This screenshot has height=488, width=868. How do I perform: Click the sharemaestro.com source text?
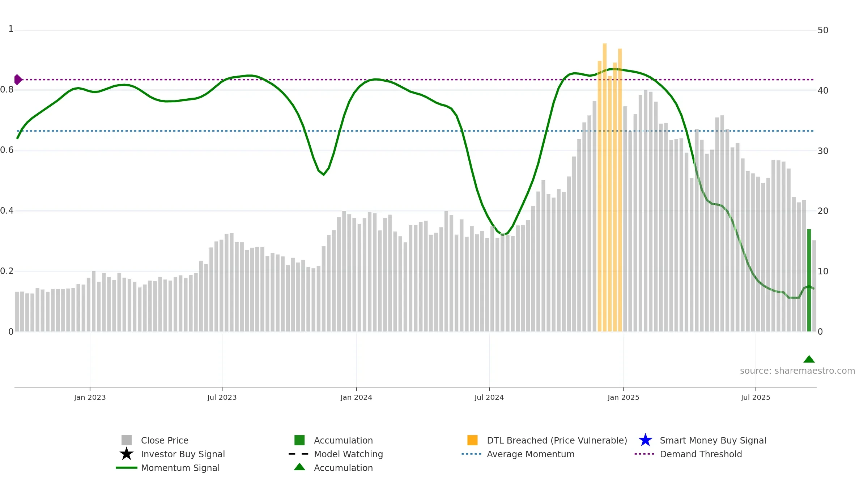coord(797,371)
